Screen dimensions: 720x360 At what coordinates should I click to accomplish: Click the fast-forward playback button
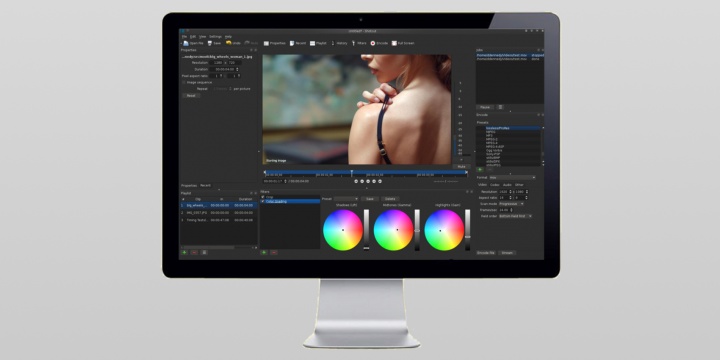[374, 181]
